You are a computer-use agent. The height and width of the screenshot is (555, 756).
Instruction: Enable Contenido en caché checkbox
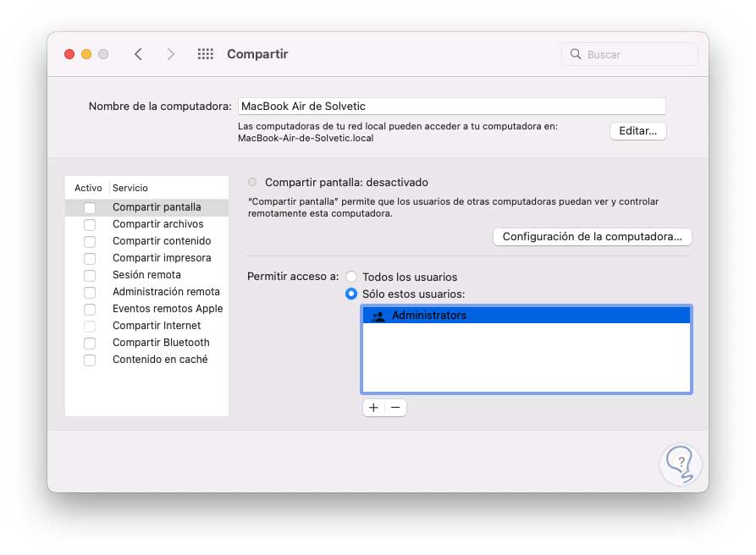(90, 360)
